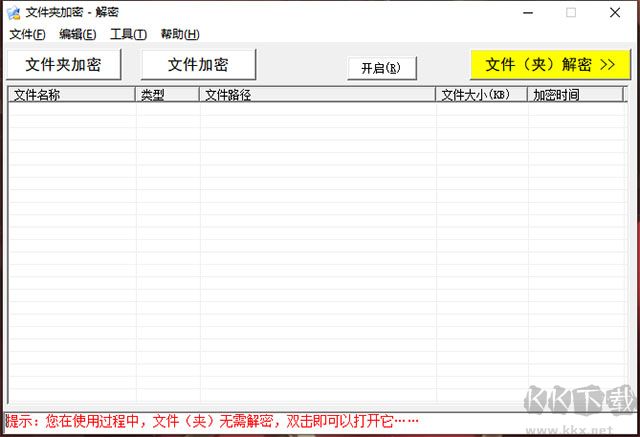Sort by the 文件路径 column header
This screenshot has height=437, width=640.
(318, 95)
